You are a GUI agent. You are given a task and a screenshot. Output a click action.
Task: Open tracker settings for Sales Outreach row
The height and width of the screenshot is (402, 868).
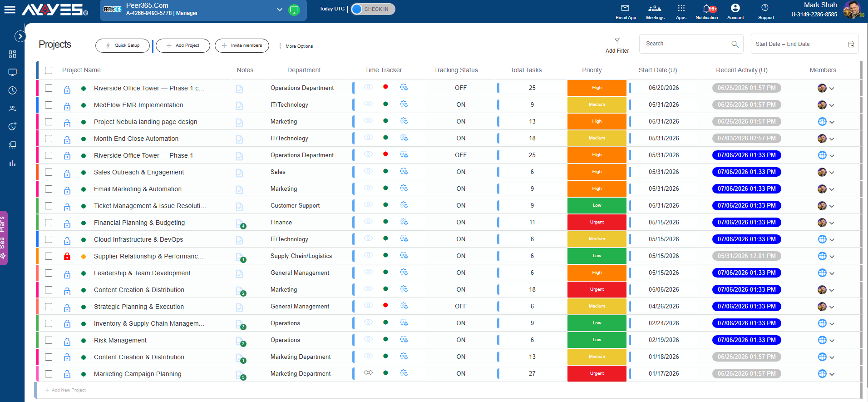404,171
